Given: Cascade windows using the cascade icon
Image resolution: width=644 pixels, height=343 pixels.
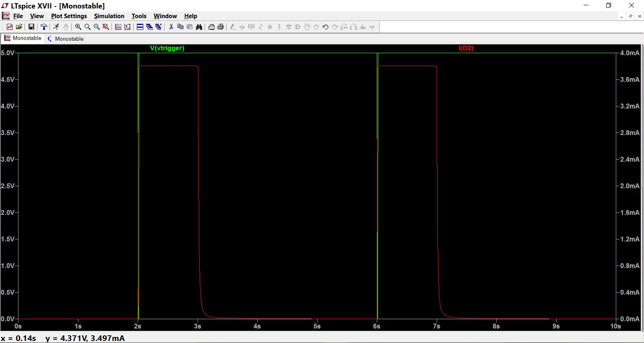Looking at the screenshot, I should 149,27.
